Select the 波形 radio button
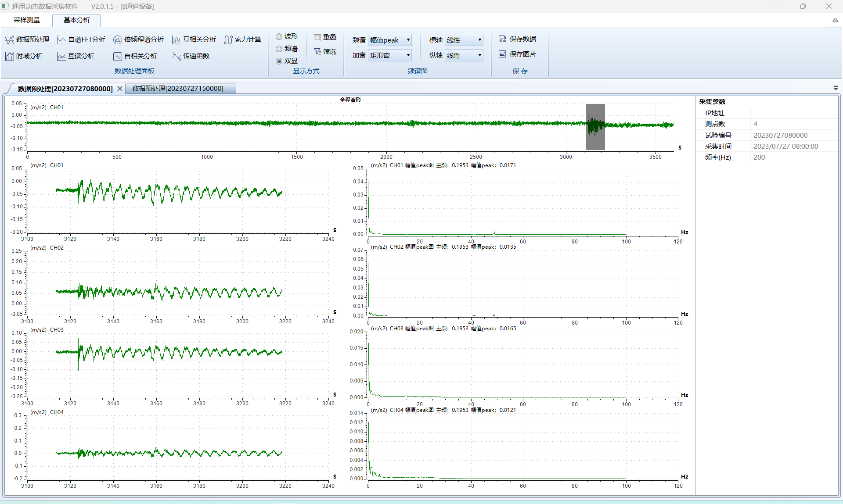The image size is (843, 504). pyautogui.click(x=279, y=37)
